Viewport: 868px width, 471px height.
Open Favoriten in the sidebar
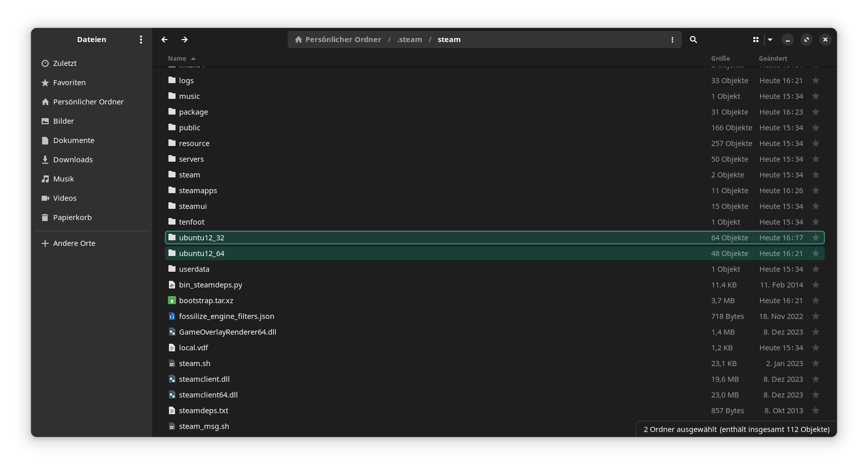coord(91,83)
